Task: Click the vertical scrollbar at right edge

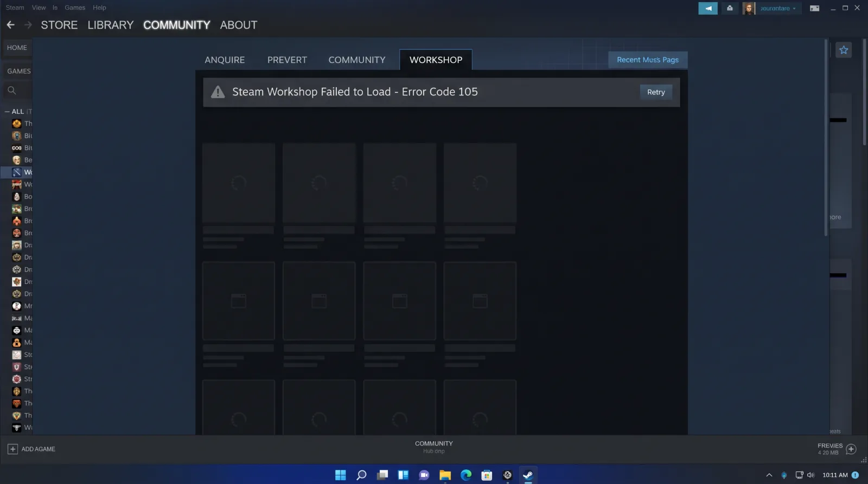Action: (864, 92)
